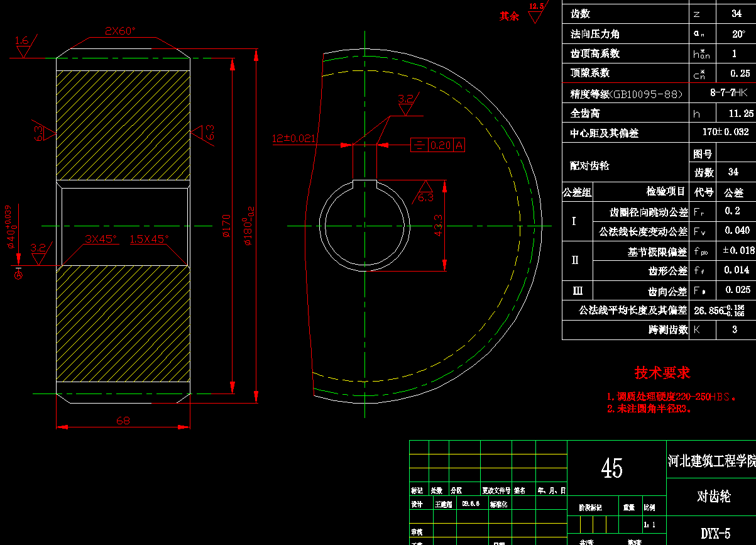Click the "公法线平均长度及其偏差" row
The height and width of the screenshot is (545, 756).
coord(633,310)
